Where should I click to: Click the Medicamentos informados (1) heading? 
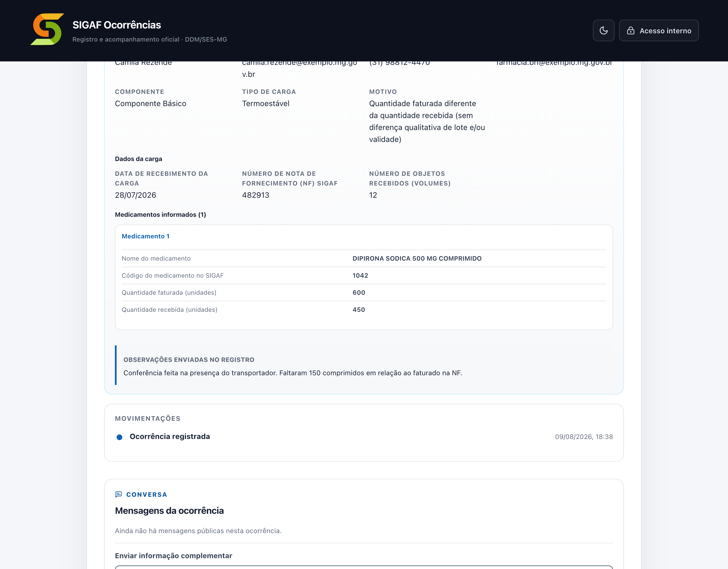tap(160, 215)
